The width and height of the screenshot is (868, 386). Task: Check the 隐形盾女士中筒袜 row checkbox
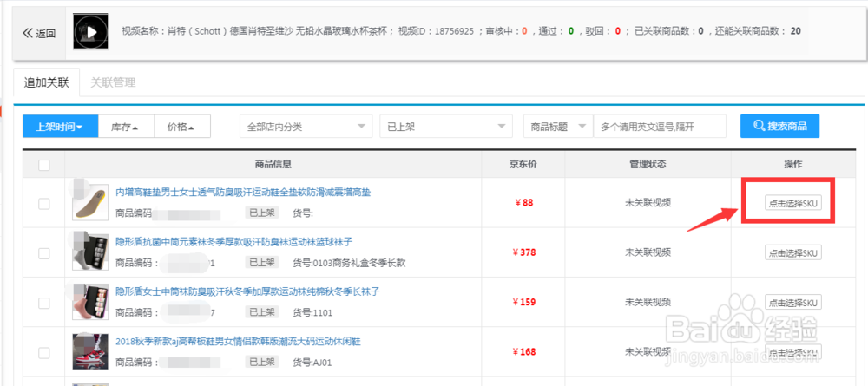43,303
